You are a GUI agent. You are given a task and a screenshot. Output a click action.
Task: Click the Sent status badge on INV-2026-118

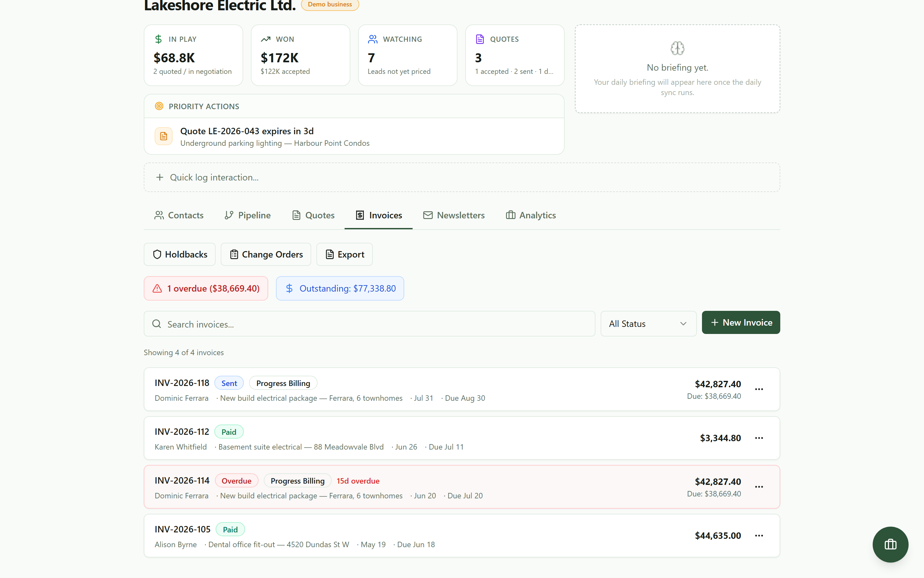tap(229, 383)
